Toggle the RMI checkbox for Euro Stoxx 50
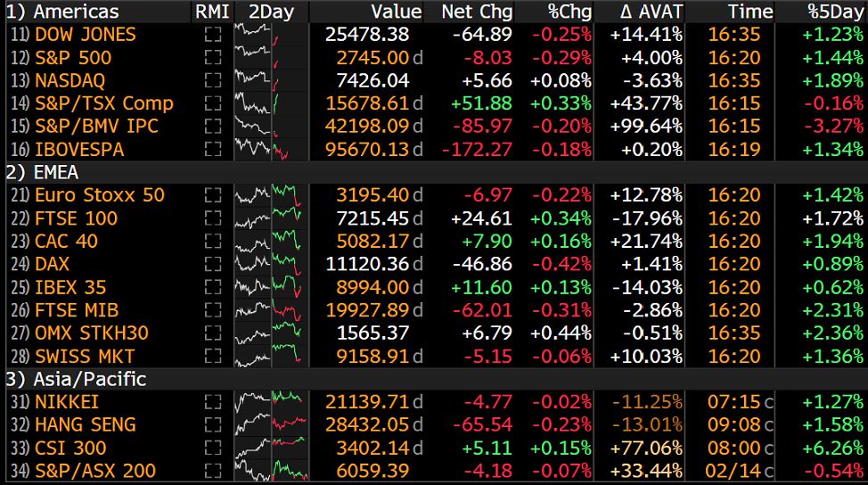Screen dimensions: 868x485 pos(213,195)
